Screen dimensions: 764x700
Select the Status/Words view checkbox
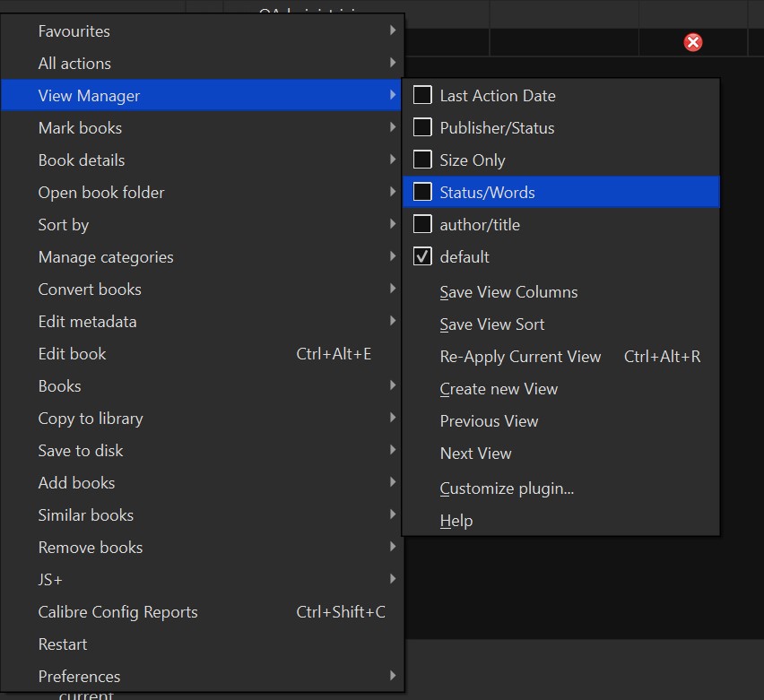422,192
